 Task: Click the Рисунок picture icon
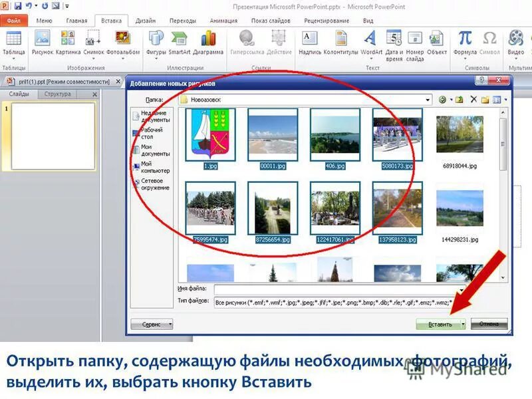tap(43, 43)
